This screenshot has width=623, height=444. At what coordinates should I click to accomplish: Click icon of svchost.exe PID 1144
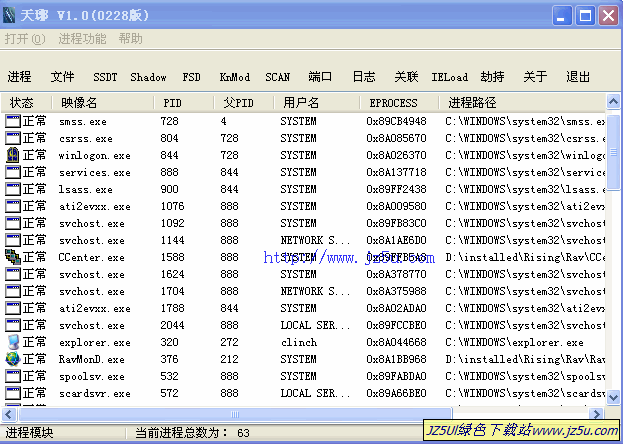coord(13,240)
